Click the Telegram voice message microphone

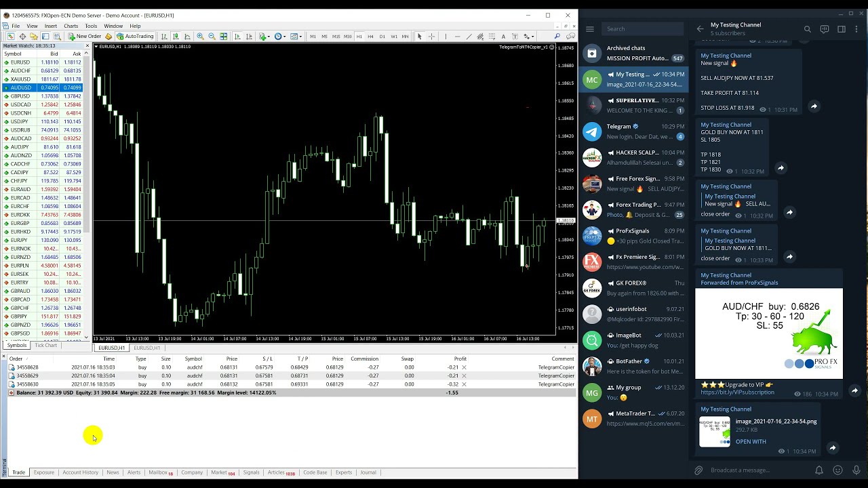pos(856,470)
